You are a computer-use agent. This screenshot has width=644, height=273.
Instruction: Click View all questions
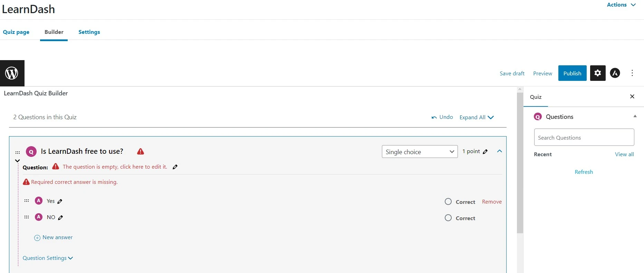coord(624,154)
